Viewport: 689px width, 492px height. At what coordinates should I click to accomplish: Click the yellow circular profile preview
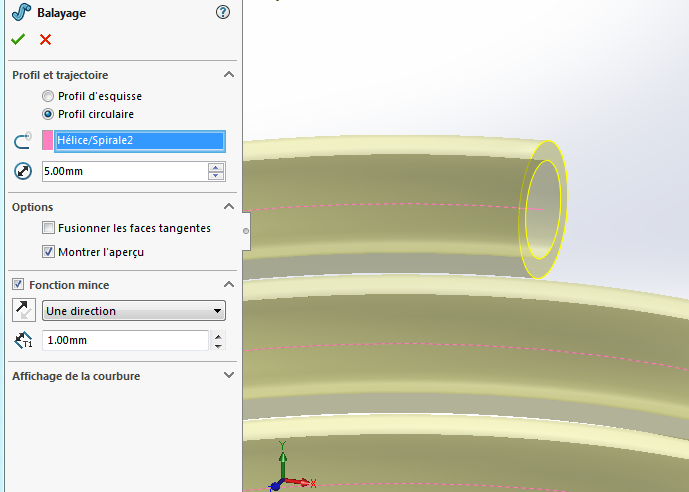click(x=544, y=209)
